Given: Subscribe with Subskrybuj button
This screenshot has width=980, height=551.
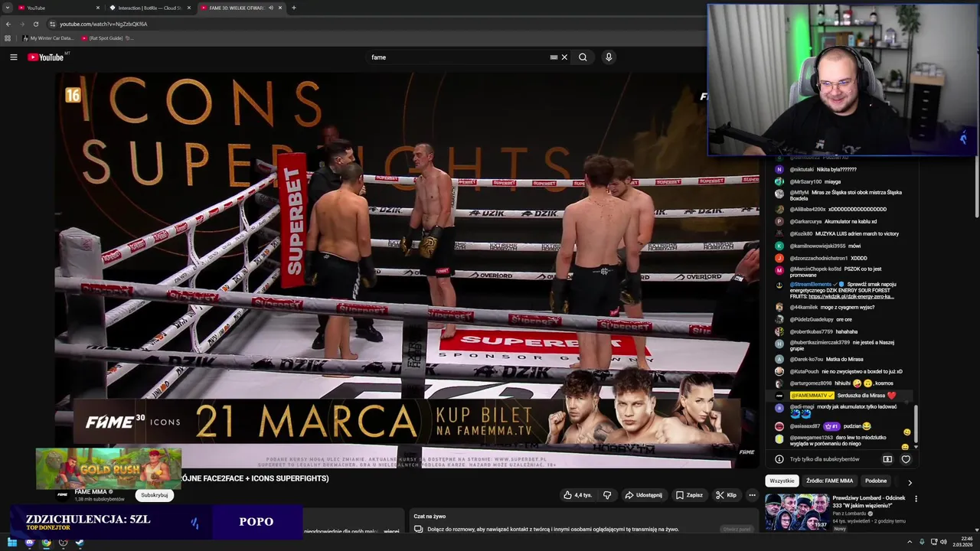Looking at the screenshot, I should click(x=154, y=495).
